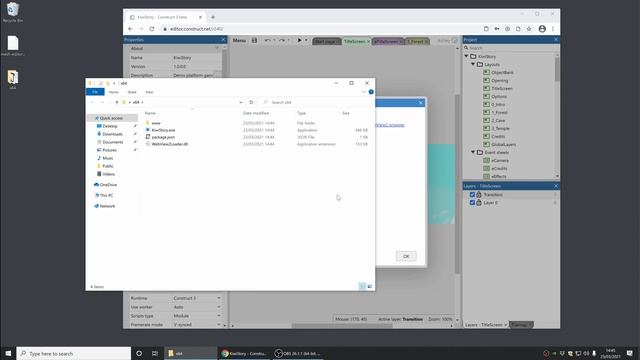Select the GlobalLayers layout item
This screenshot has width=640, height=360.
pos(503,144)
